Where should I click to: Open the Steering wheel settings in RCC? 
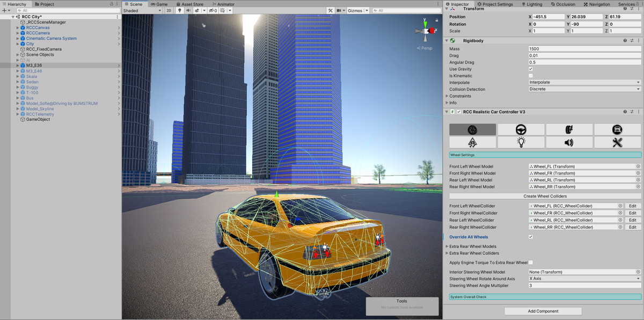(x=520, y=129)
